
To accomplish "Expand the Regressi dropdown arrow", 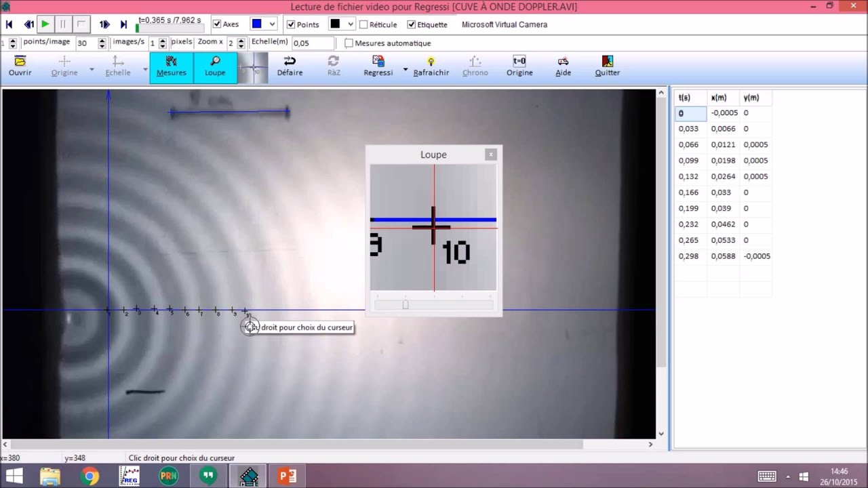I will [x=406, y=69].
